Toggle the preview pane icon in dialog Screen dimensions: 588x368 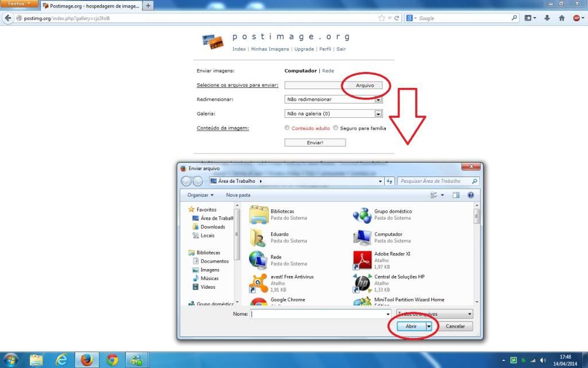(x=455, y=195)
